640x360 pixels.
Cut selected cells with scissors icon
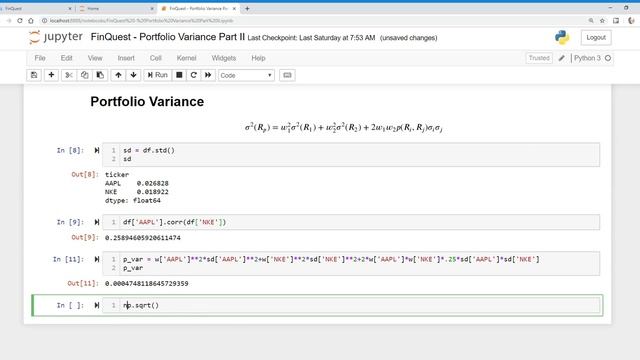point(69,75)
